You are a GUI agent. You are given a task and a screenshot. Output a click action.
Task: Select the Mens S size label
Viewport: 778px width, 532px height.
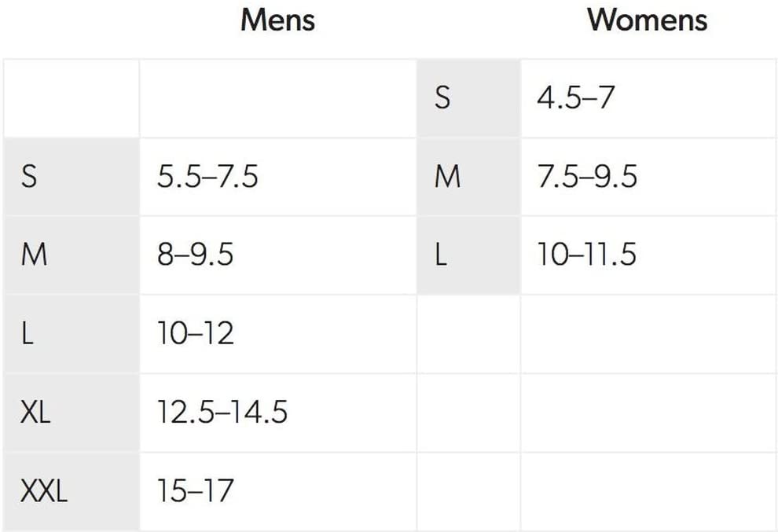29,177
